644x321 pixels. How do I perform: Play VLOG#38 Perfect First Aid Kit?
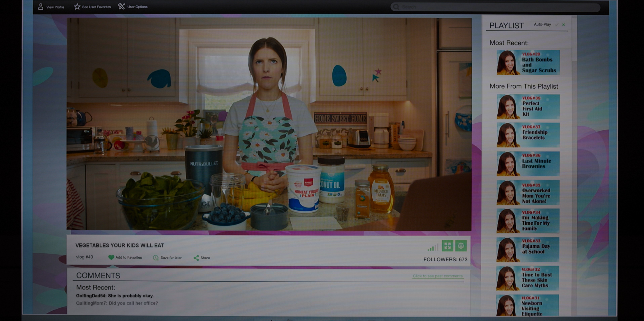pyautogui.click(x=528, y=106)
